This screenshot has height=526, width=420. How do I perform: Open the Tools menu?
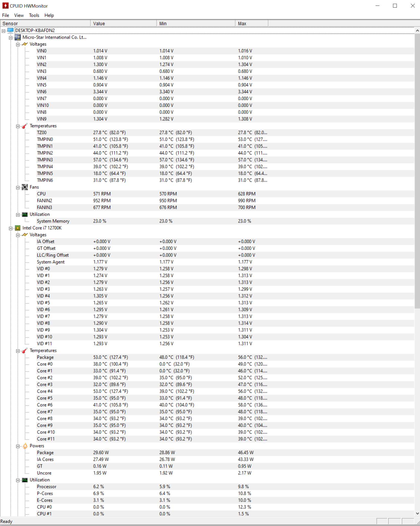pos(34,15)
